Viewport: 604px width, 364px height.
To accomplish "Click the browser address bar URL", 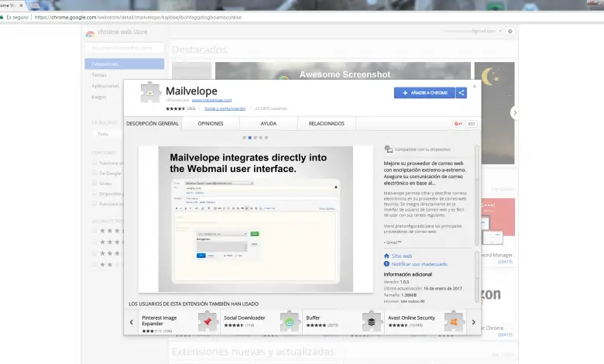I will (x=138, y=17).
